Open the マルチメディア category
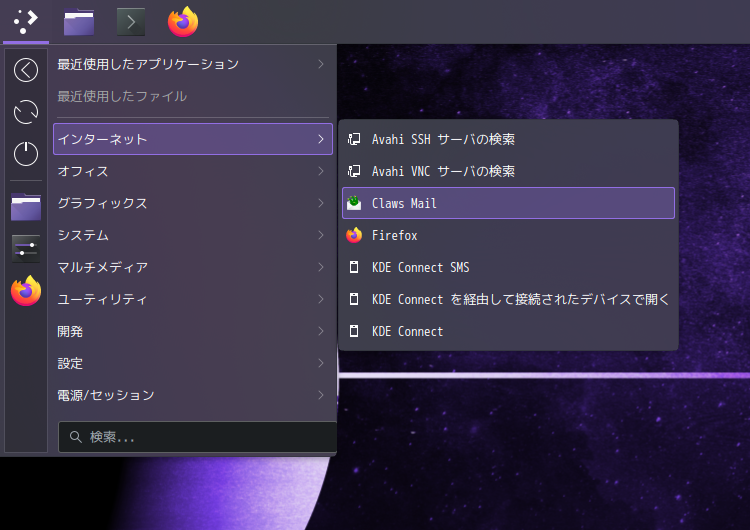This screenshot has height=530, width=750. (193, 267)
